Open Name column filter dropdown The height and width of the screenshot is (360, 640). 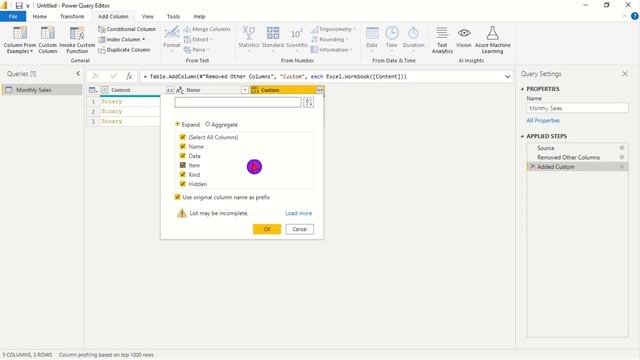click(x=244, y=90)
